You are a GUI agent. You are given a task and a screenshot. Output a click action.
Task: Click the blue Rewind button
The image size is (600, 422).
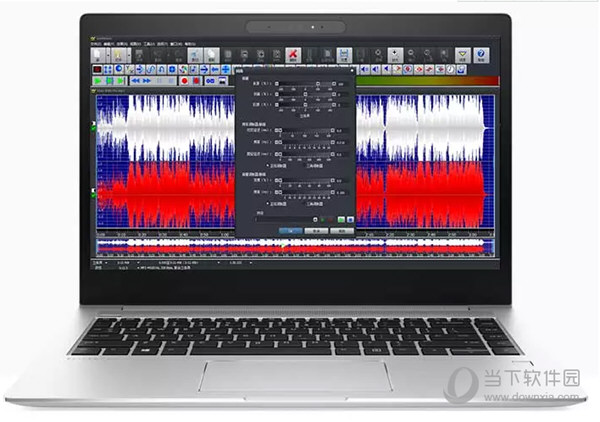tap(135, 81)
